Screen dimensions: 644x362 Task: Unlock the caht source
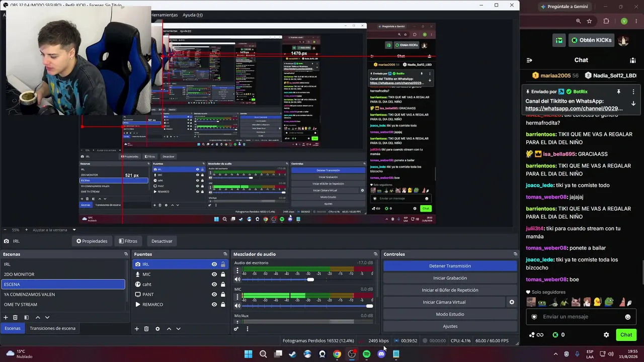click(223, 285)
